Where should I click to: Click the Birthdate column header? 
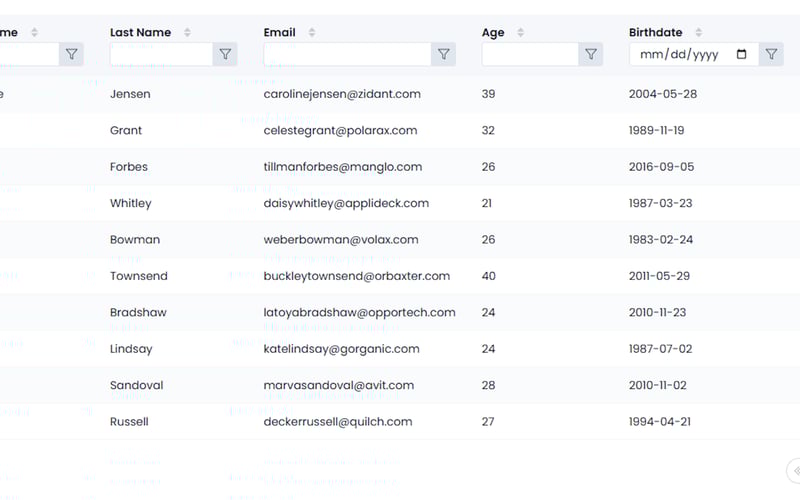(656, 33)
